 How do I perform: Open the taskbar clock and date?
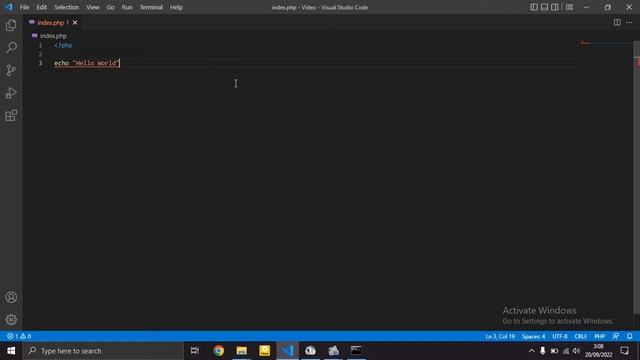[x=598, y=351]
